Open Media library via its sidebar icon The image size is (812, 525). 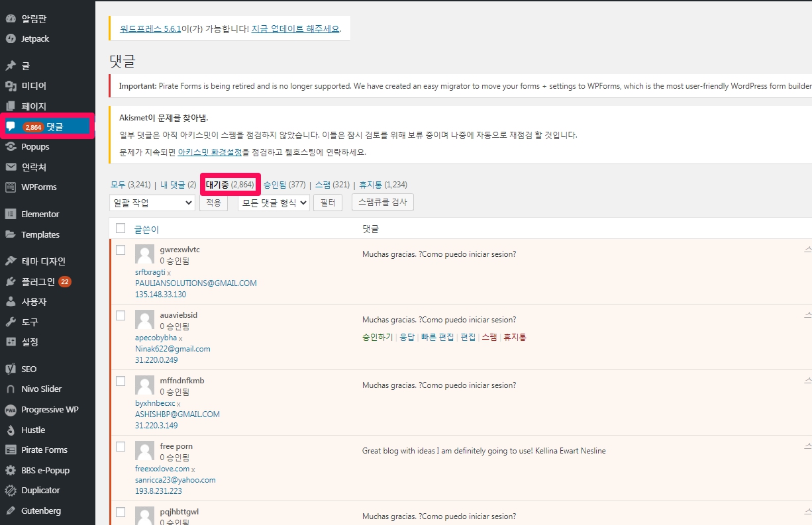click(x=11, y=86)
